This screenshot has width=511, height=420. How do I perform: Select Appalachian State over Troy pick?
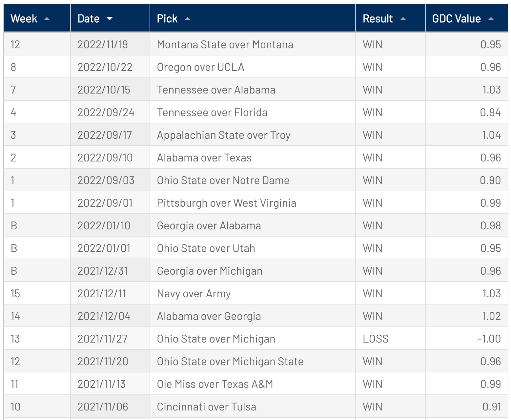224,135
